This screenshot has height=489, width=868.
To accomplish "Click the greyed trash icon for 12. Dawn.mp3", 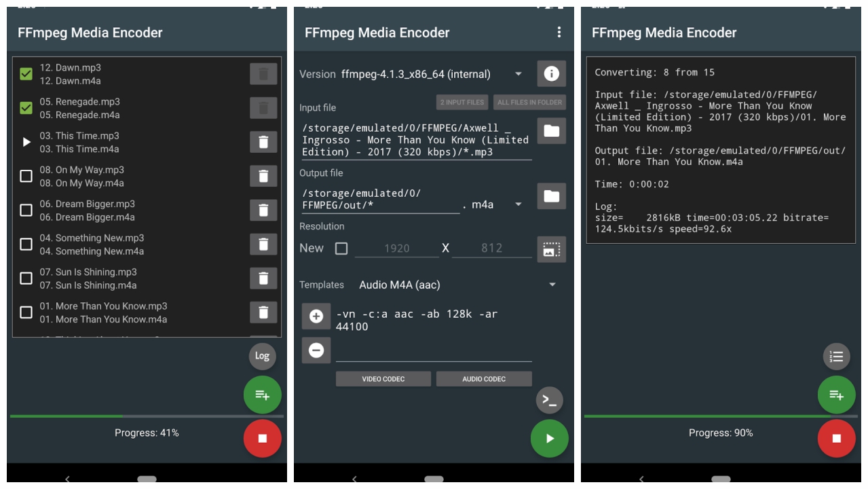I will (263, 74).
